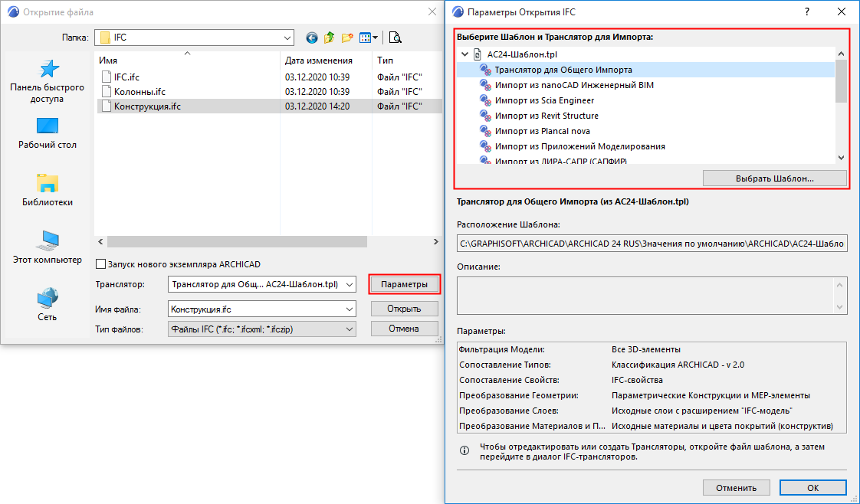Screen dimensions: 860x504
Task: Open the Папка folder dropdown
Action: pyautogui.click(x=287, y=38)
